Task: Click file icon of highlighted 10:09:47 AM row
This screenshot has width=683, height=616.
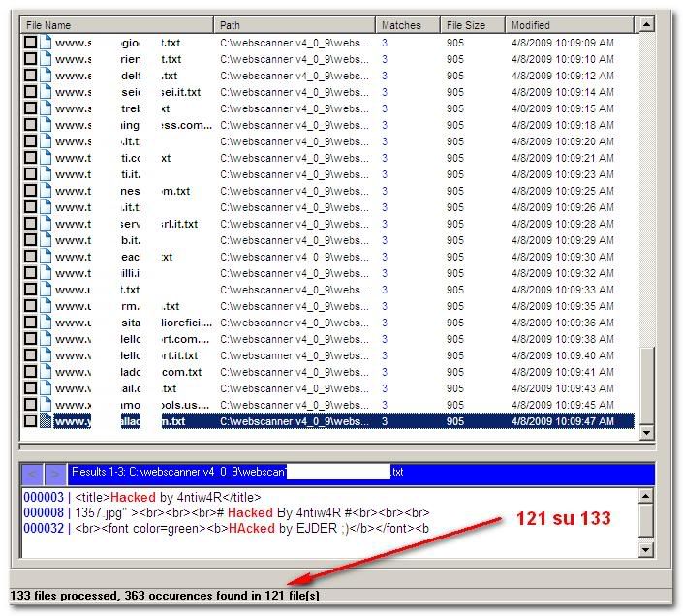Action: [x=46, y=421]
